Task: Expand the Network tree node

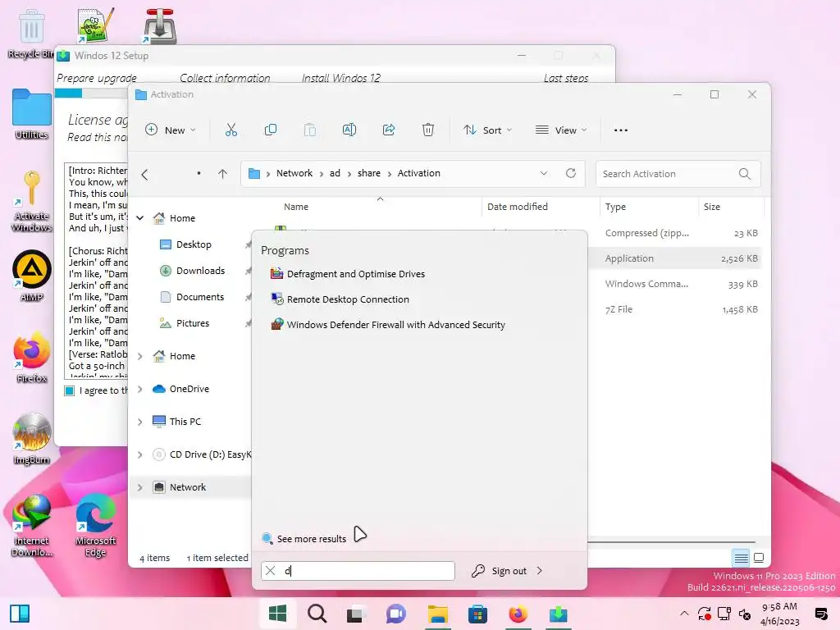Action: [x=140, y=487]
